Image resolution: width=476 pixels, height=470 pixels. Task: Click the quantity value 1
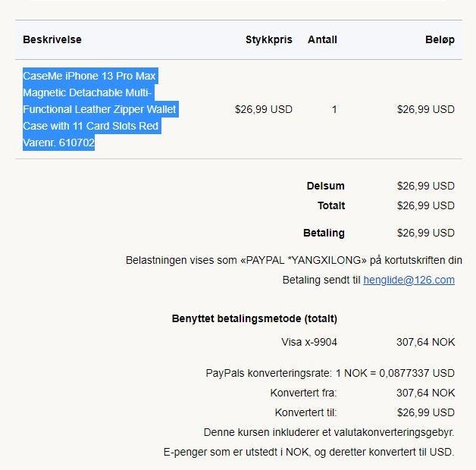click(x=334, y=109)
